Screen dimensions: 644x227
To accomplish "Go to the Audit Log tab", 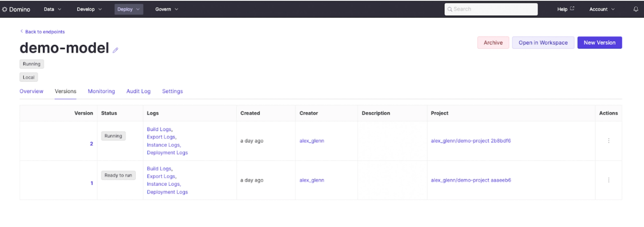I will pyautogui.click(x=139, y=91).
